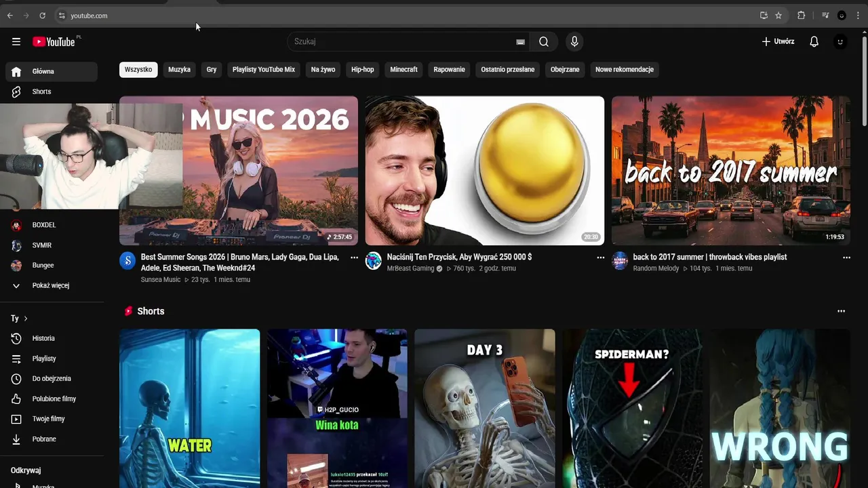Select the Muzyka filter chip
This screenshot has height=488, width=868.
(x=179, y=69)
